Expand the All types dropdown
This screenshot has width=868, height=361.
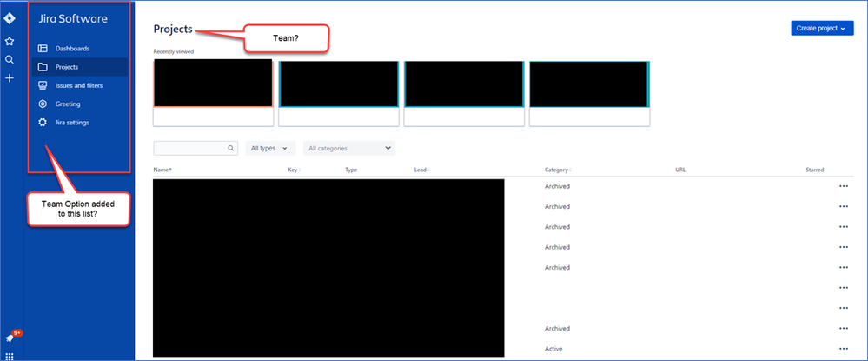click(270, 148)
